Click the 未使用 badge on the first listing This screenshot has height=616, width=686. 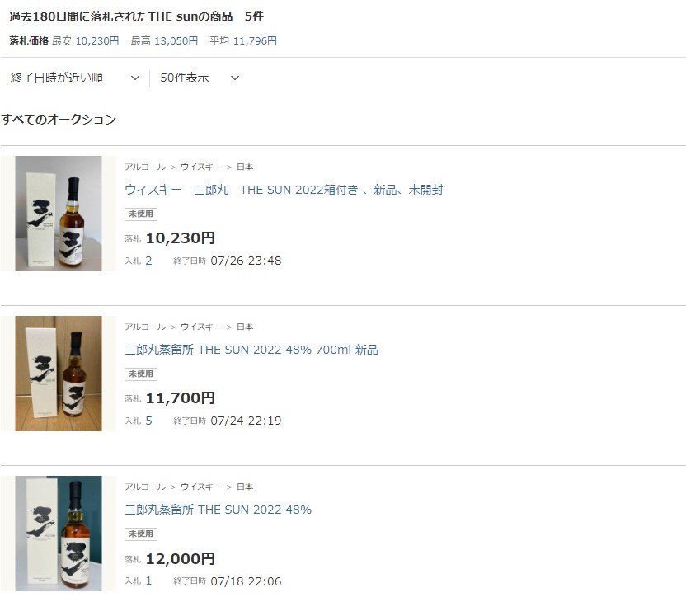(x=141, y=214)
